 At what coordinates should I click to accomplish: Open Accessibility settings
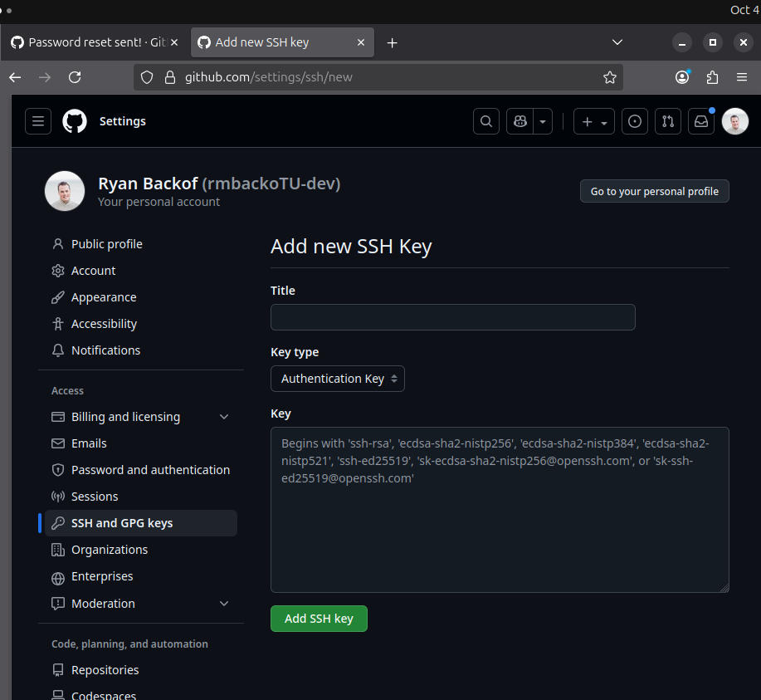[x=141, y=324]
